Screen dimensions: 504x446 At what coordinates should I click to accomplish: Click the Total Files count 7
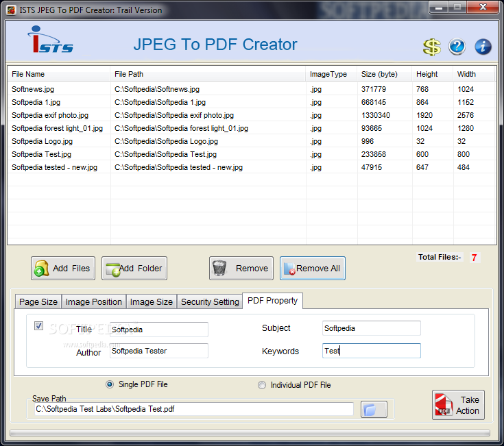[474, 258]
